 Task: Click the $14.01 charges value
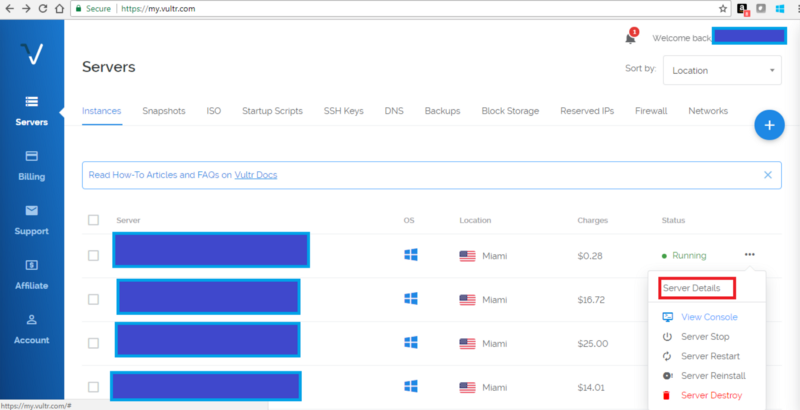(591, 388)
